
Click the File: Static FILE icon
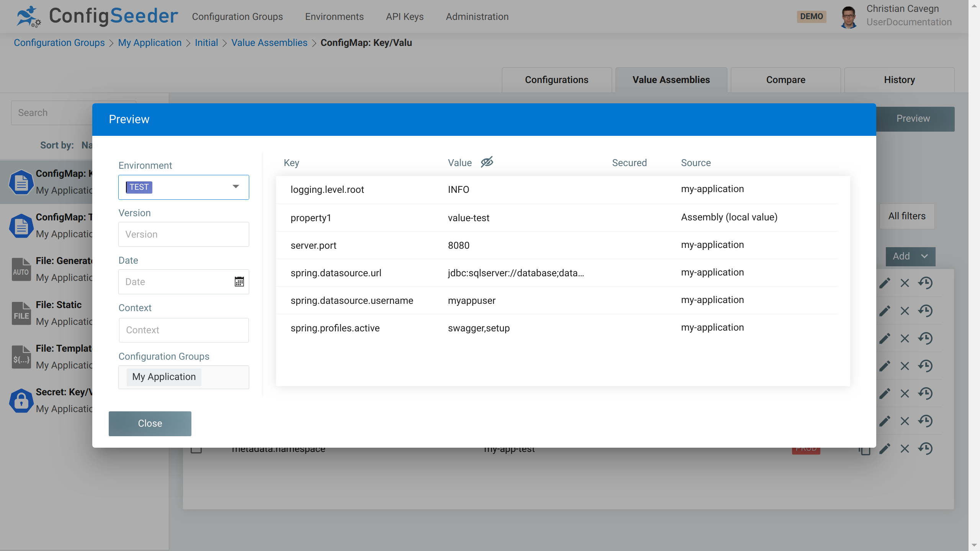[21, 313]
